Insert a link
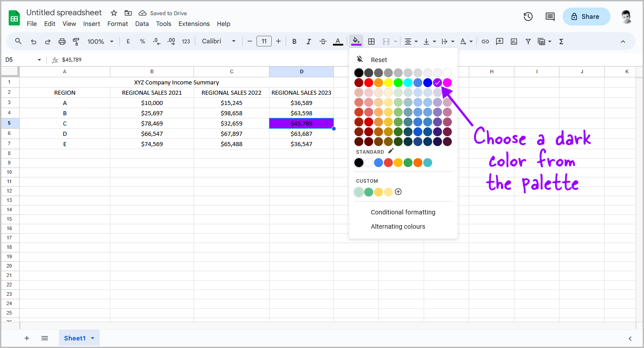The height and width of the screenshot is (348, 644). pos(485,41)
